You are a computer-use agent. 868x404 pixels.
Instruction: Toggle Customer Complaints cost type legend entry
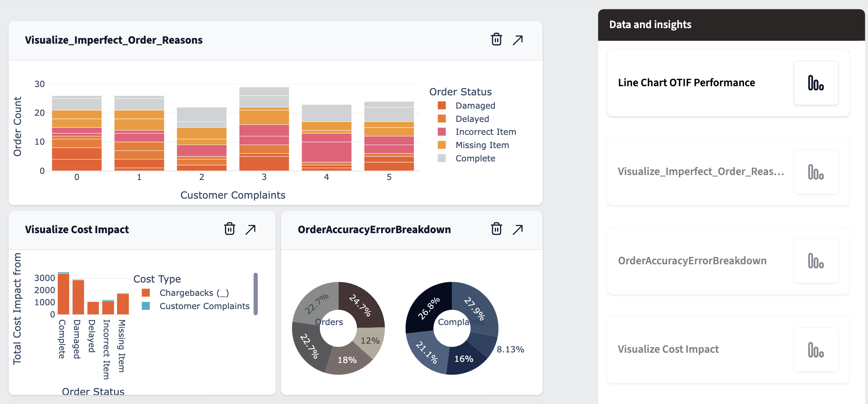point(204,306)
